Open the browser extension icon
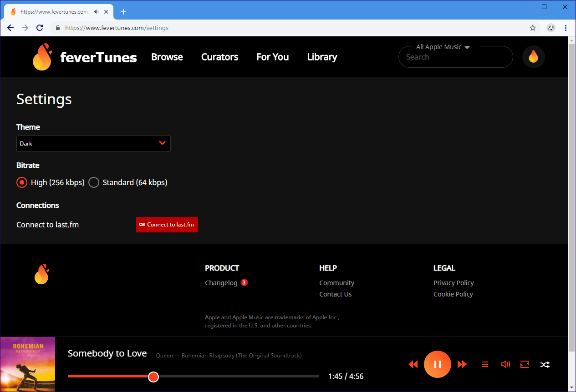The height and width of the screenshot is (392, 576). 551,28
